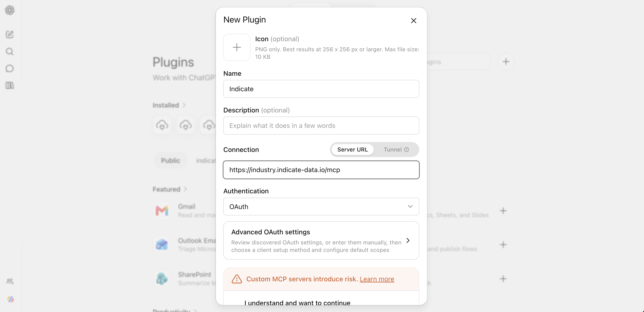Open chats via the speech bubble icon
The height and width of the screenshot is (312, 644).
[x=10, y=68]
